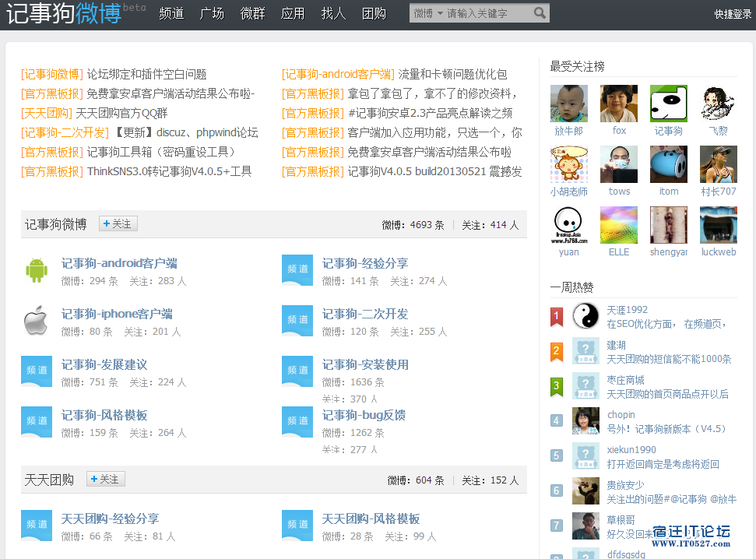Open the 记事狗-发展建议 channel link
This screenshot has width=756, height=559.
pos(104,364)
